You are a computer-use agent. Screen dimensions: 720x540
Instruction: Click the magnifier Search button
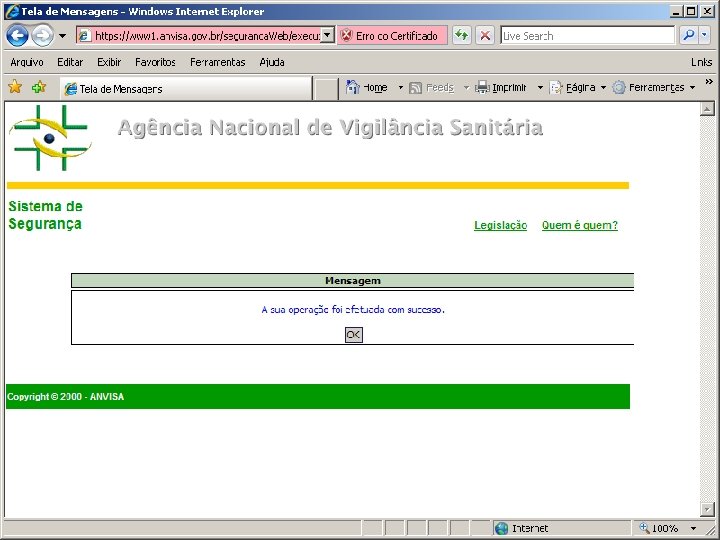(688, 35)
